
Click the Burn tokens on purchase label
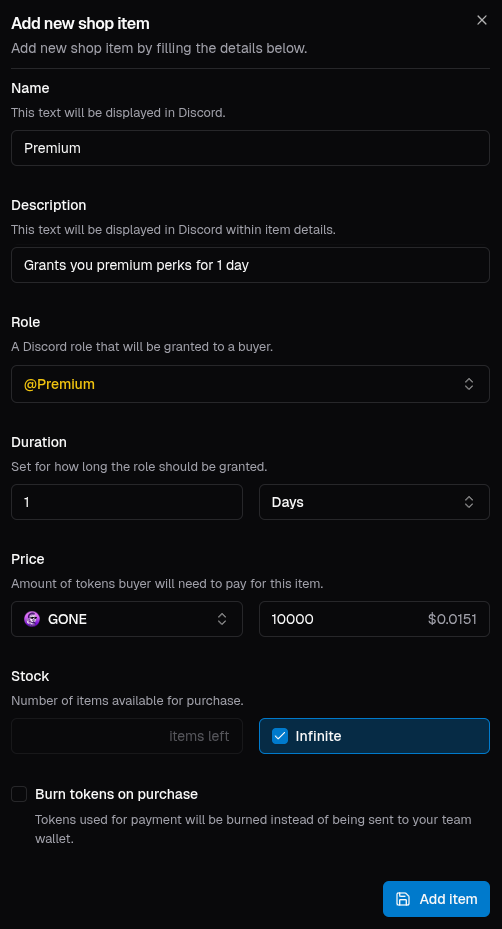[116, 794]
